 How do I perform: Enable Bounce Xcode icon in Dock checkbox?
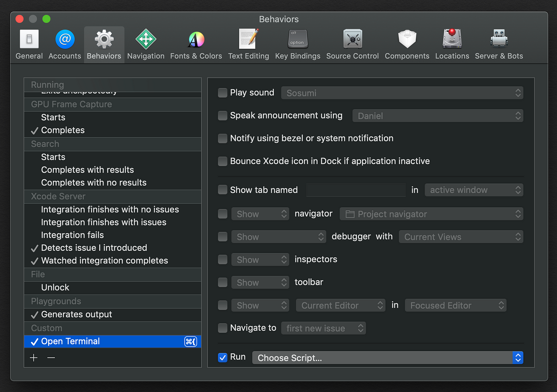[x=223, y=161]
